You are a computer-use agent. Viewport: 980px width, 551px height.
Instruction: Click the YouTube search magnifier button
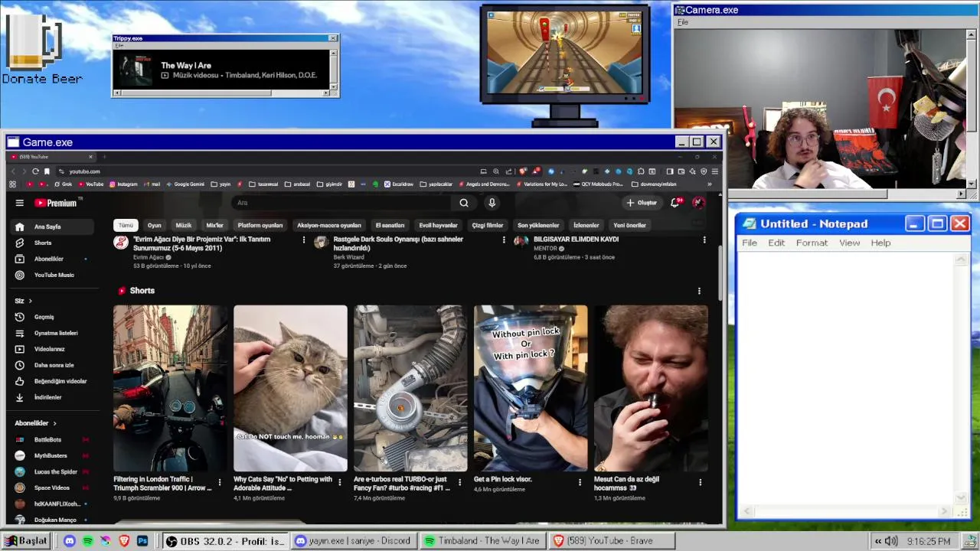coord(464,203)
